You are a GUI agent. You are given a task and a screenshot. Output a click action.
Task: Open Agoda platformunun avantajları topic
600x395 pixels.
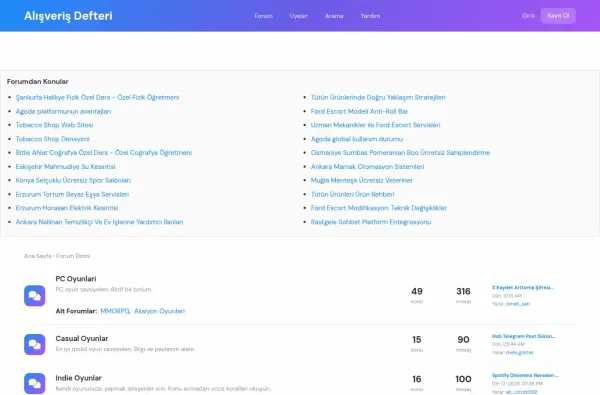coord(63,111)
